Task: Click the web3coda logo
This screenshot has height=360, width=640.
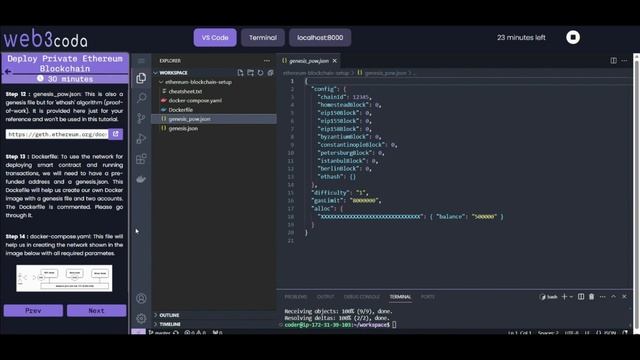Action: (46, 39)
